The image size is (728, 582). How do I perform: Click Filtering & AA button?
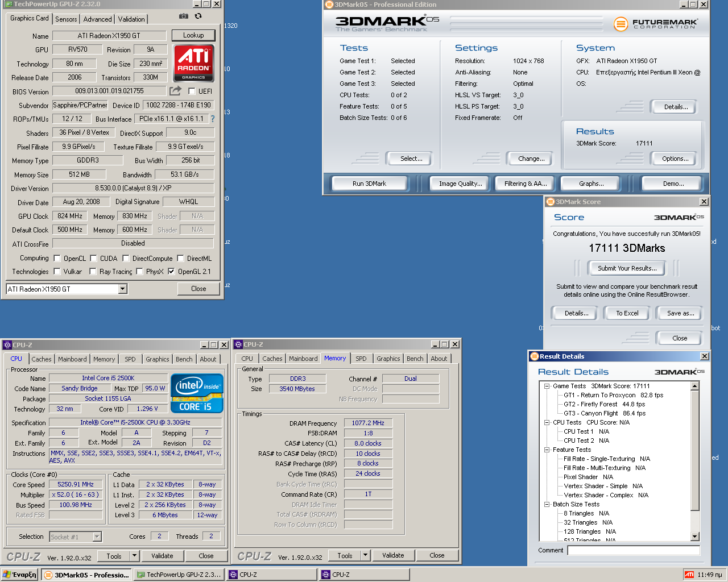click(x=526, y=184)
